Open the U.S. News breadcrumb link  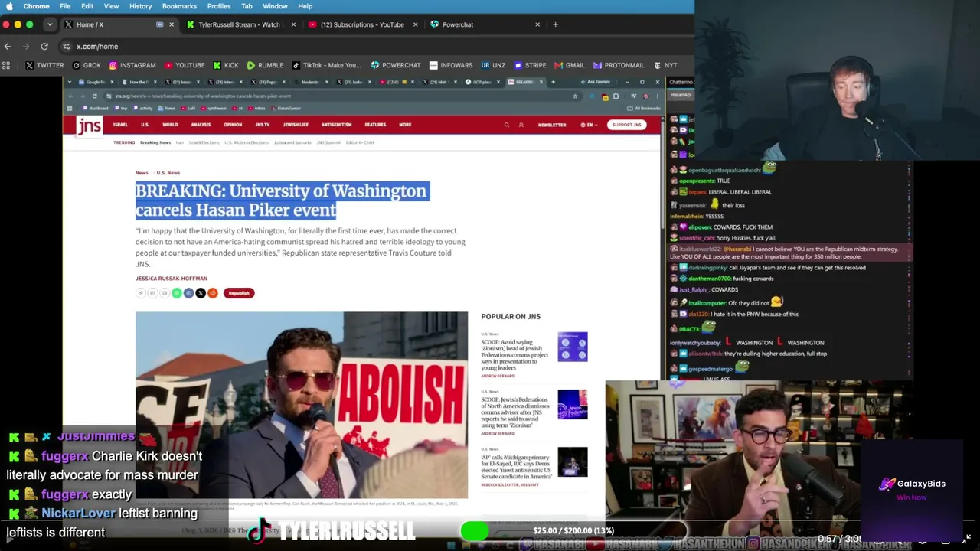pyautogui.click(x=168, y=173)
